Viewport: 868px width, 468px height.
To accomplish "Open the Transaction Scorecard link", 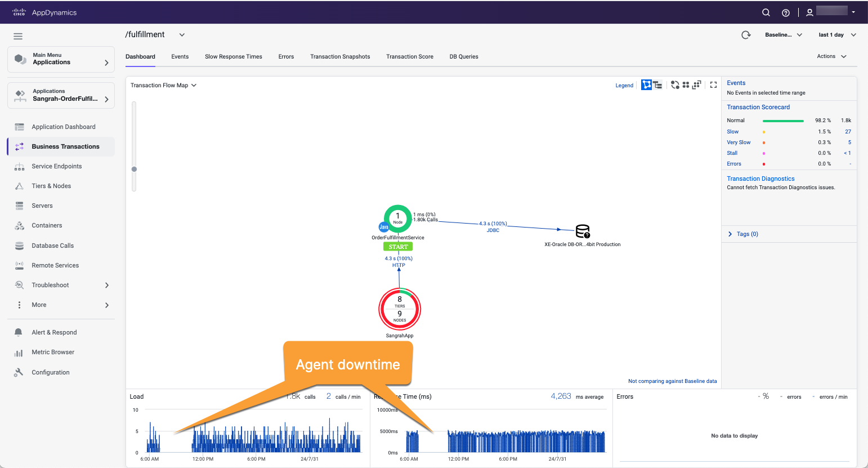I will click(758, 107).
